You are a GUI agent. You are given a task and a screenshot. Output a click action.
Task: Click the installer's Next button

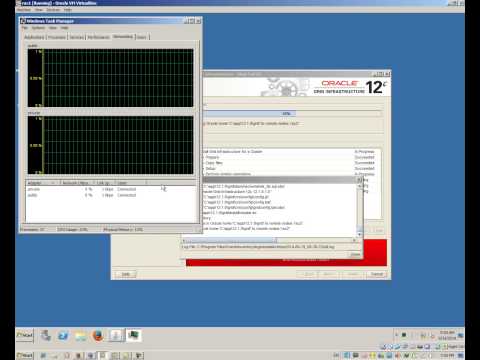click(x=328, y=274)
